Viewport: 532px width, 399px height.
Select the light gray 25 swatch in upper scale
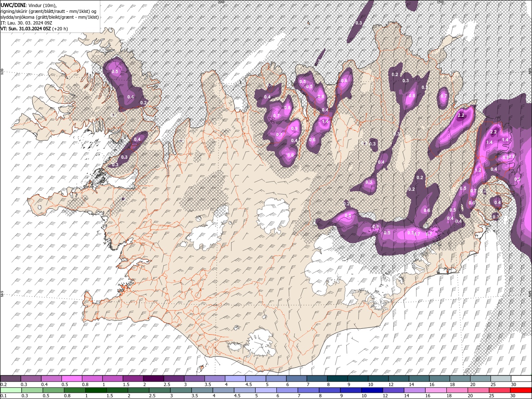click(501, 379)
